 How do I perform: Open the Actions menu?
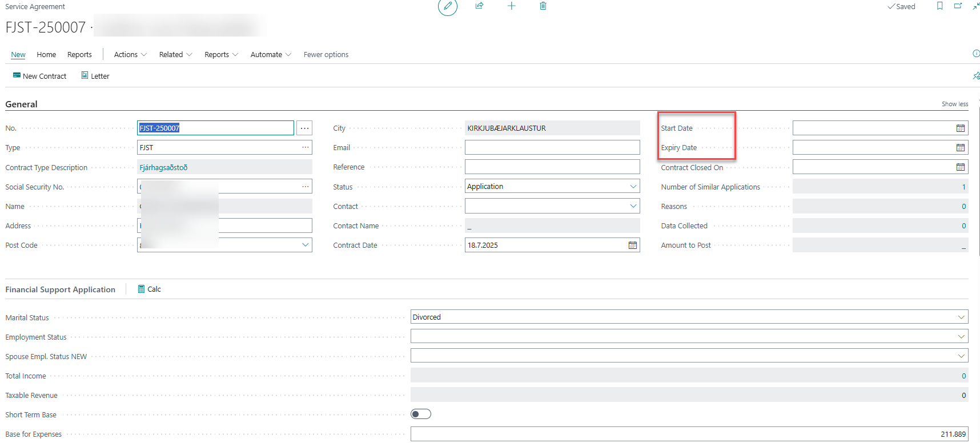[130, 55]
